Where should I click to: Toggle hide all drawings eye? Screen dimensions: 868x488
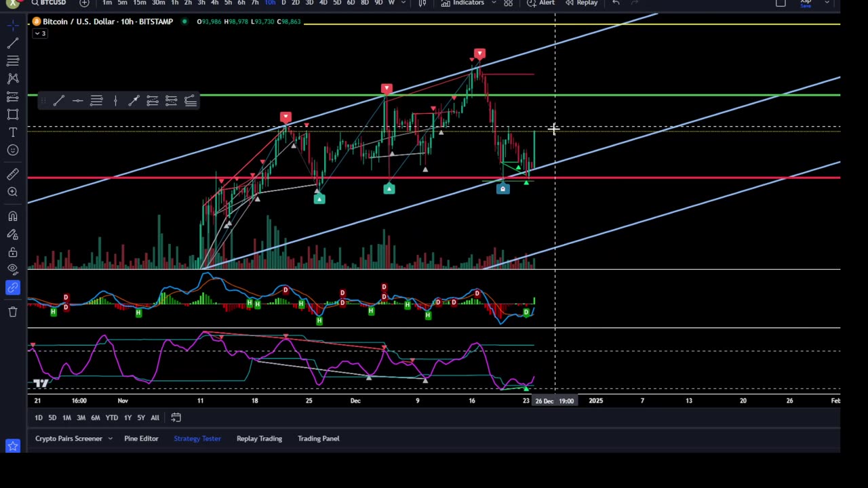(13, 270)
